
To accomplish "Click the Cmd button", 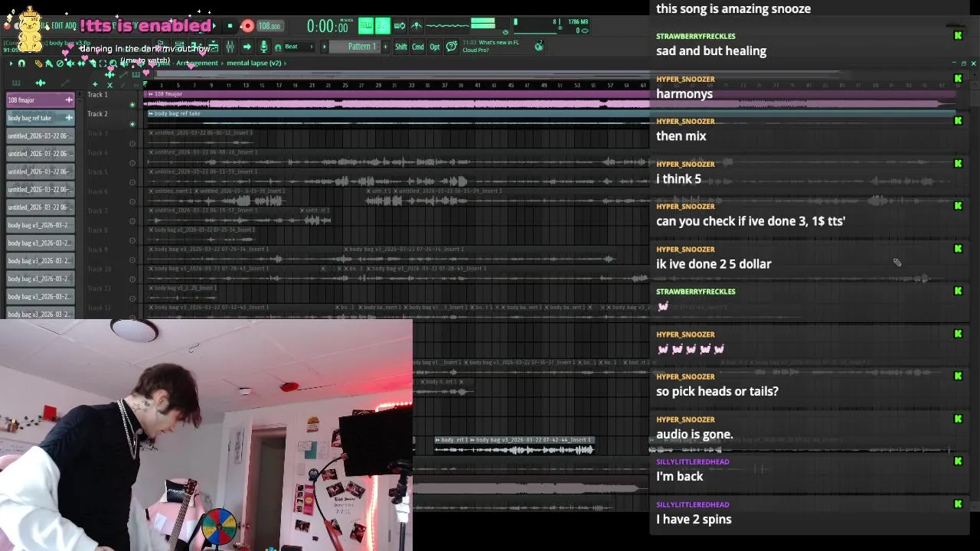I will (418, 47).
